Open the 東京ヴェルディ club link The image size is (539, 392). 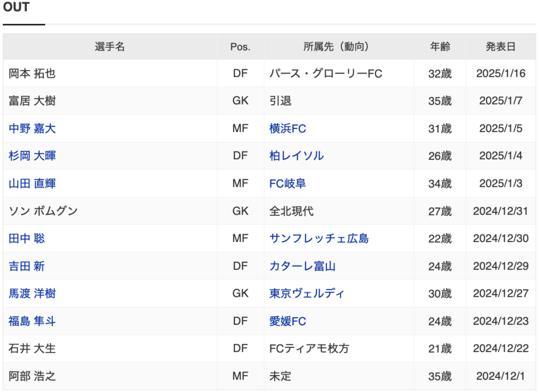[307, 294]
